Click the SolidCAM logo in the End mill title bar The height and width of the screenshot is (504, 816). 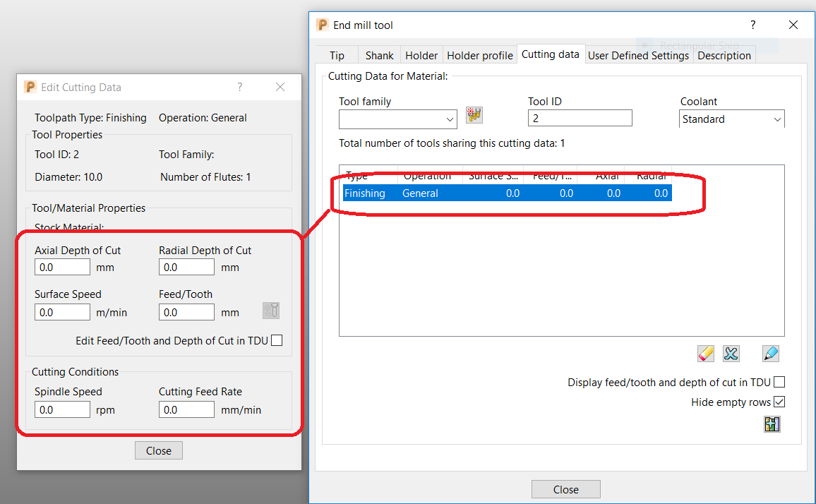[322, 25]
